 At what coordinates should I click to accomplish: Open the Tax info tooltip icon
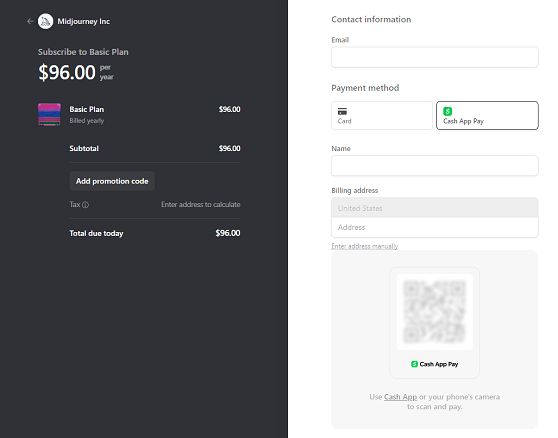coord(85,205)
